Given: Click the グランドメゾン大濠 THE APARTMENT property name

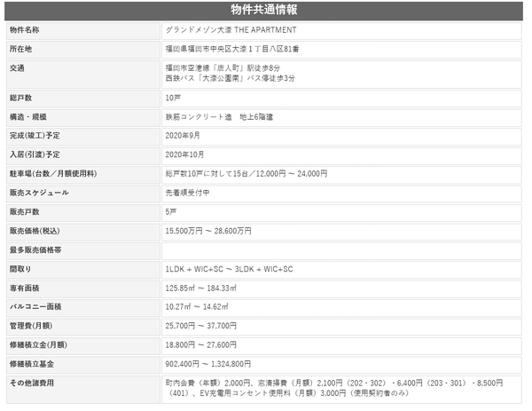Looking at the screenshot, I should [x=231, y=30].
